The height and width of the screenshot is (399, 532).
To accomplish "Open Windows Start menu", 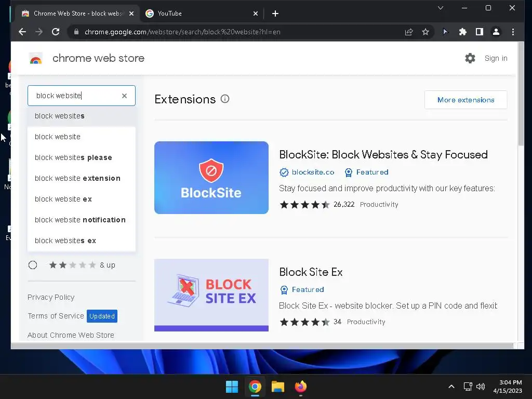I will coord(232,387).
